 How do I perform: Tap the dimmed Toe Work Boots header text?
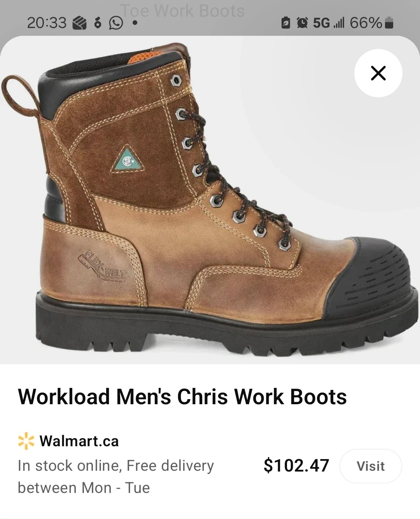click(x=182, y=11)
